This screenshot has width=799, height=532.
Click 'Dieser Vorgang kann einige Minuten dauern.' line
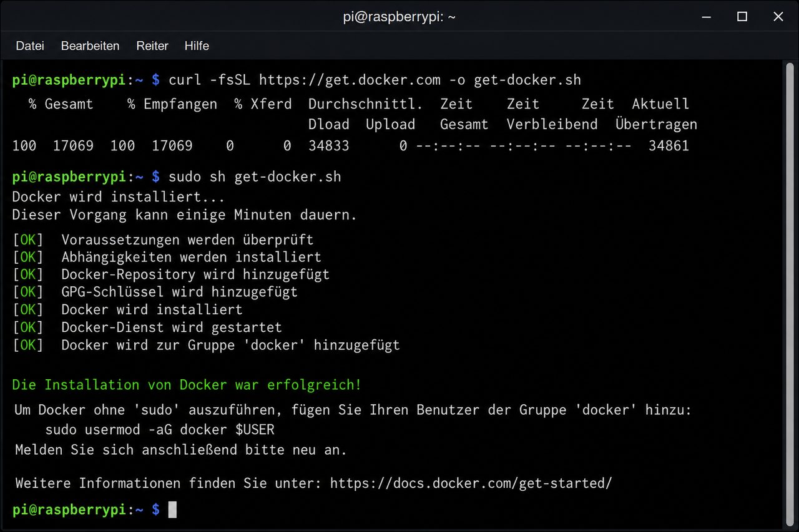coord(185,215)
